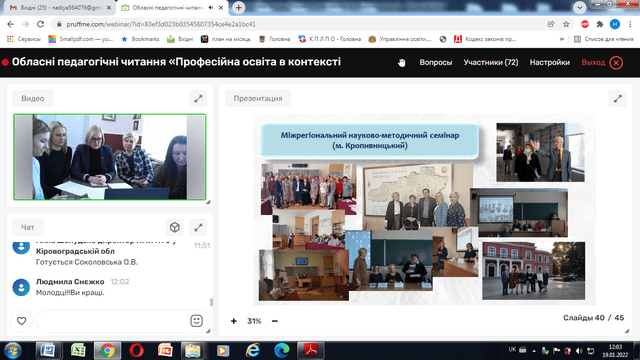The width and height of the screenshot is (640, 360).
Task: Open the Chrome three-dot menu
Action: 630,24
